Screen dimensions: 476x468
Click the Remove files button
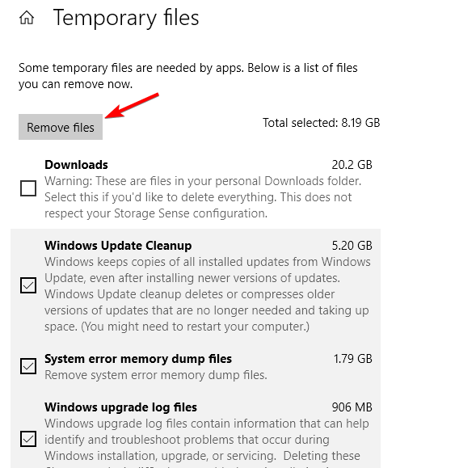click(61, 127)
